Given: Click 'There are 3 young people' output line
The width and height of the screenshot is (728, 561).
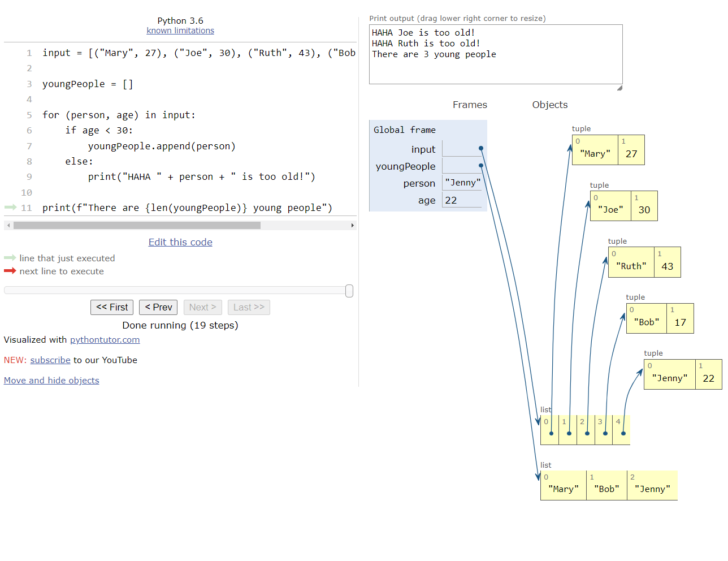Looking at the screenshot, I should pyautogui.click(x=434, y=54).
